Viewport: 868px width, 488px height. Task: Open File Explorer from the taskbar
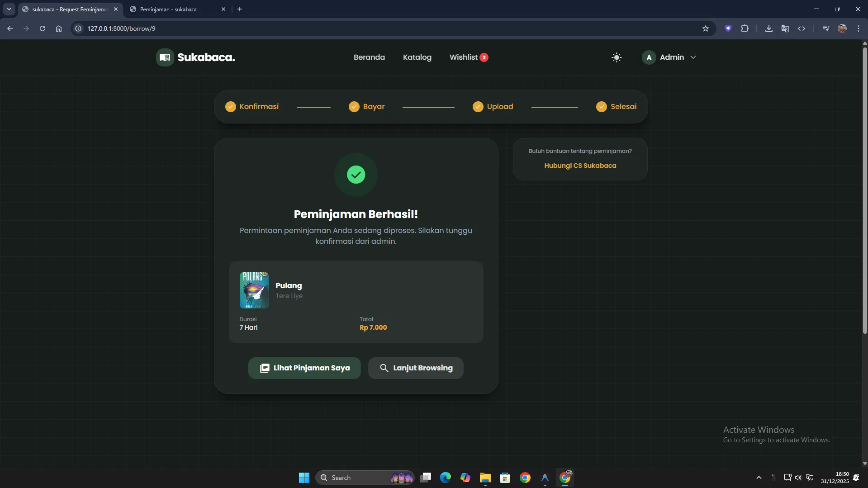click(x=485, y=478)
